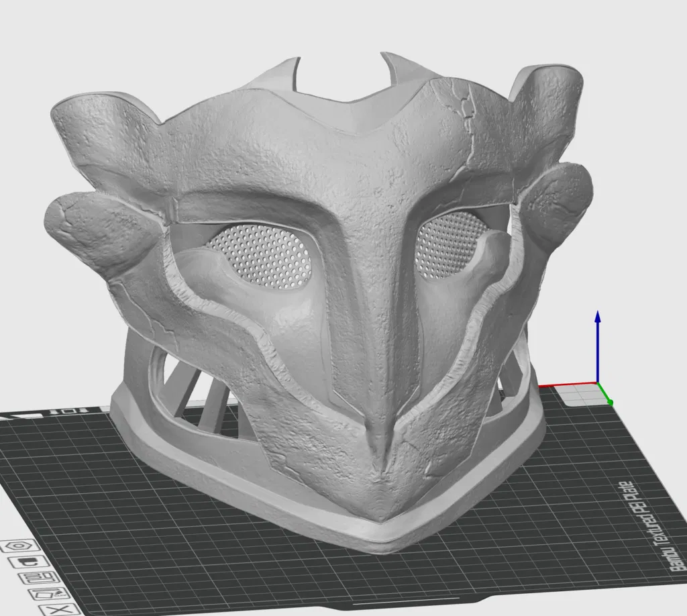Screen dimensions: 687x616
Task: Remove the plate with the X icon
Action: pos(60,610)
